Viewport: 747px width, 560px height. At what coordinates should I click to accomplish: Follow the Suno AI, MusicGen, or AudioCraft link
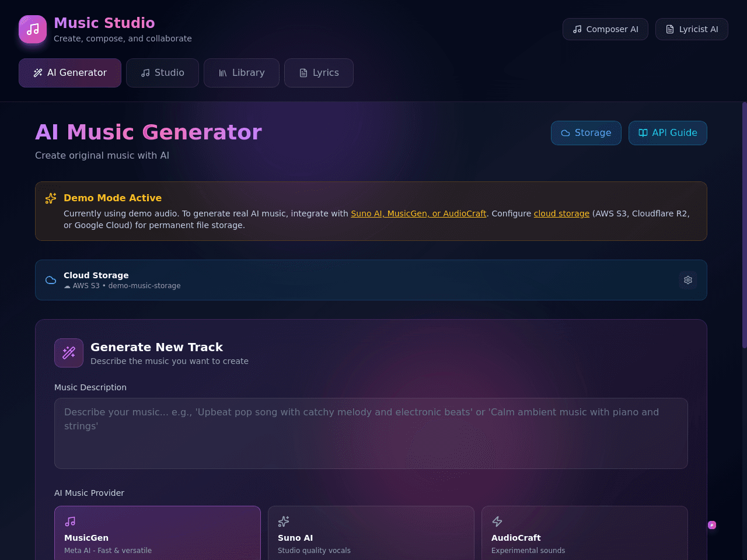418,213
